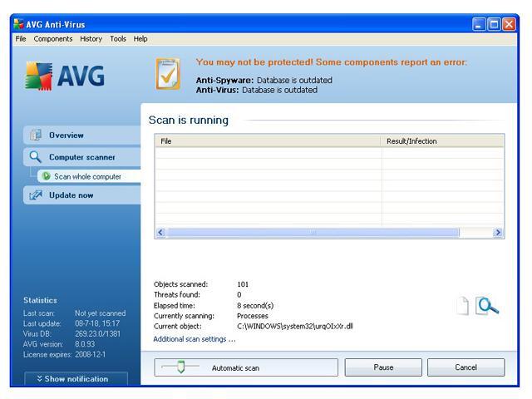Start Update now

(82, 195)
